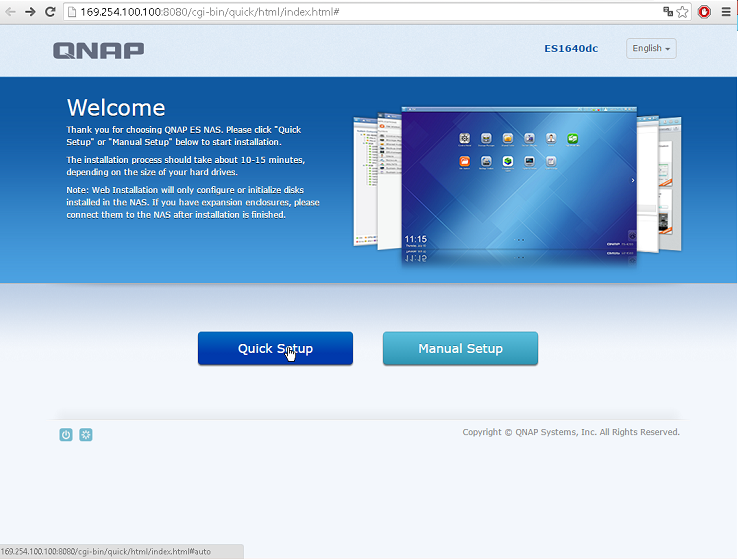Click the Welcome heading text
The image size is (738, 559).
tap(116, 108)
